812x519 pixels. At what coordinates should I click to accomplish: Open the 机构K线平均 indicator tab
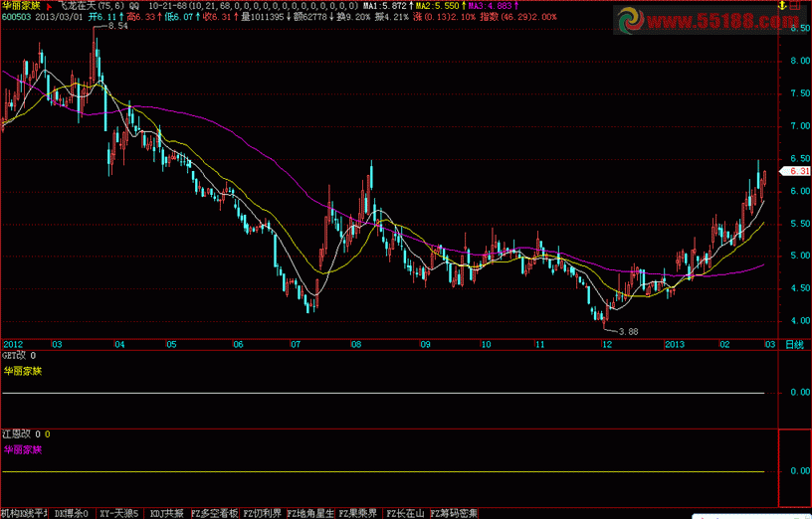click(25, 513)
